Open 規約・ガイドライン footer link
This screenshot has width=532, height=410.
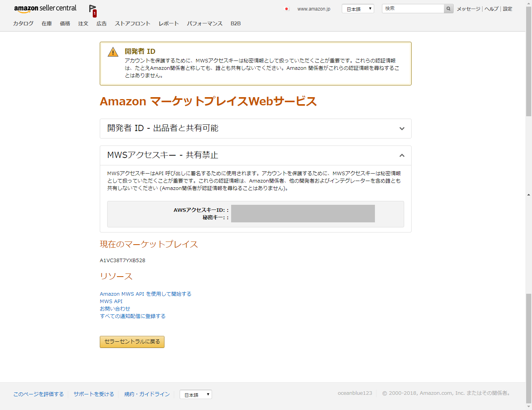pos(147,394)
